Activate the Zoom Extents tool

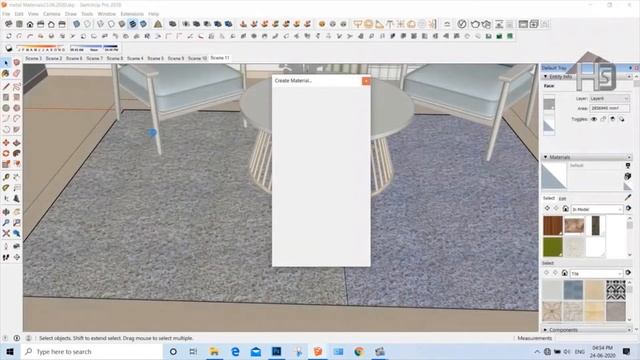(x=6, y=233)
